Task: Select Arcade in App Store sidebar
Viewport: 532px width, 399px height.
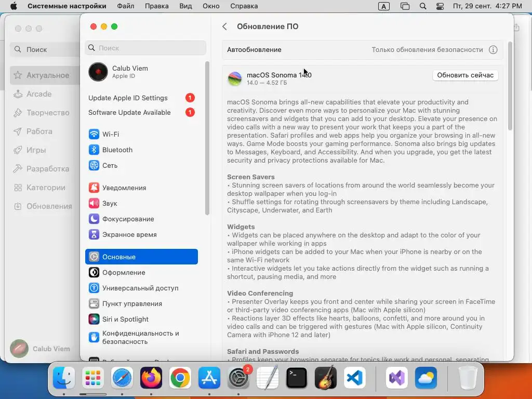Action: pos(45,94)
